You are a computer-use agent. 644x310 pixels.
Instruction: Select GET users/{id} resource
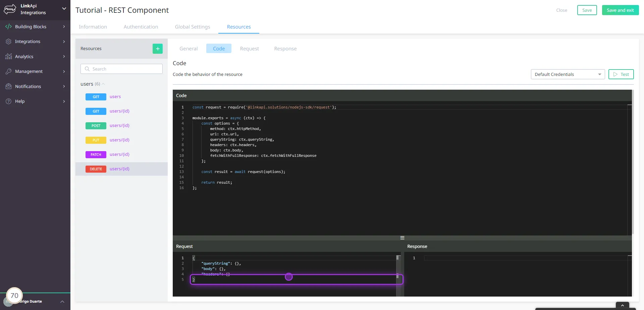[121, 111]
